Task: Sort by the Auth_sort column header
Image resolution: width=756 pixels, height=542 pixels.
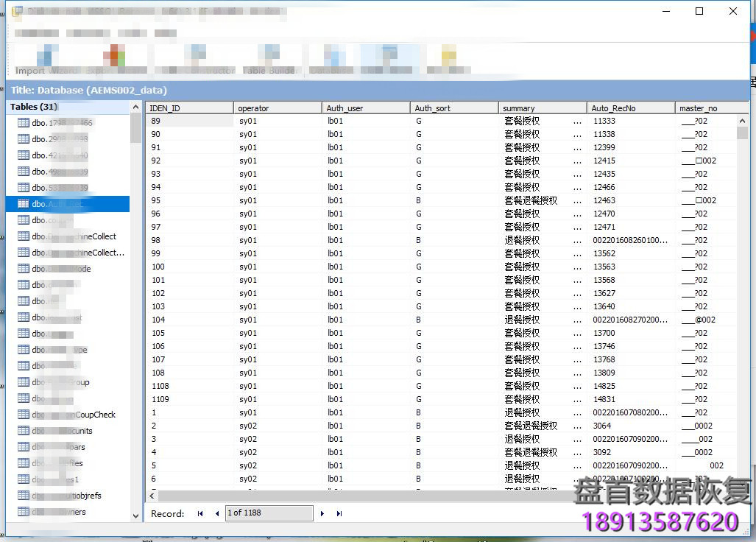Action: [453, 107]
